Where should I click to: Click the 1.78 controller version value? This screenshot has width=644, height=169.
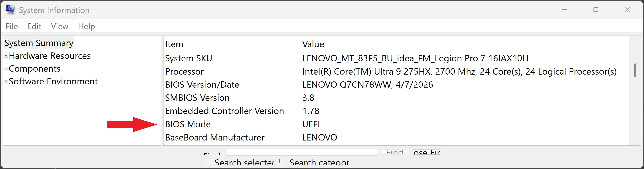click(x=311, y=111)
